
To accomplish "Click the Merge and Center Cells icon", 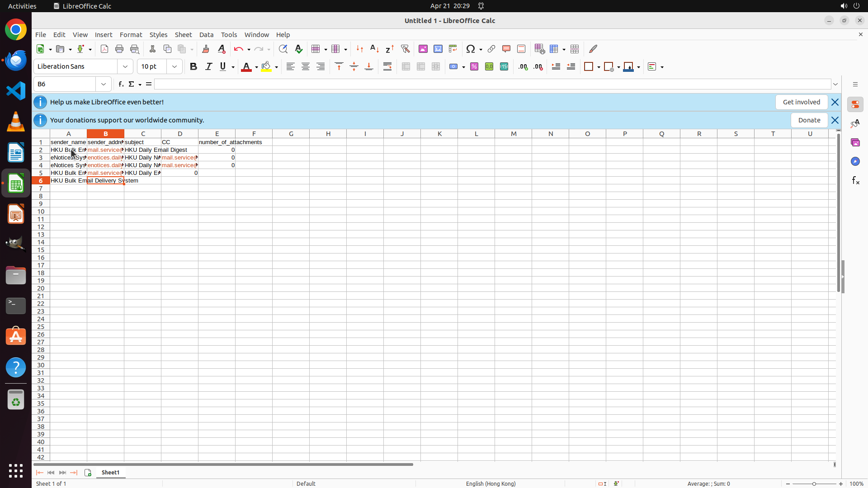I will [406, 66].
